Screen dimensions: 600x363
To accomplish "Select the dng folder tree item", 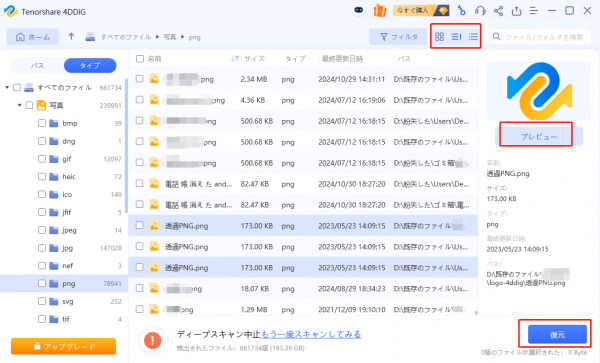I will (x=64, y=141).
